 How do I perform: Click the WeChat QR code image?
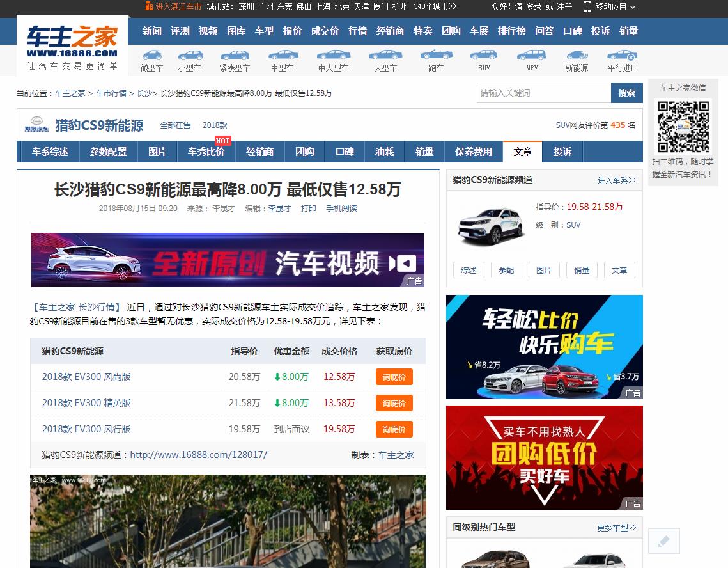(683, 126)
